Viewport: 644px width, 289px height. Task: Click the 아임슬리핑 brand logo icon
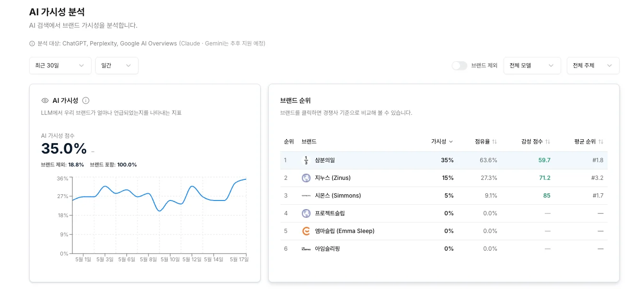click(306, 249)
